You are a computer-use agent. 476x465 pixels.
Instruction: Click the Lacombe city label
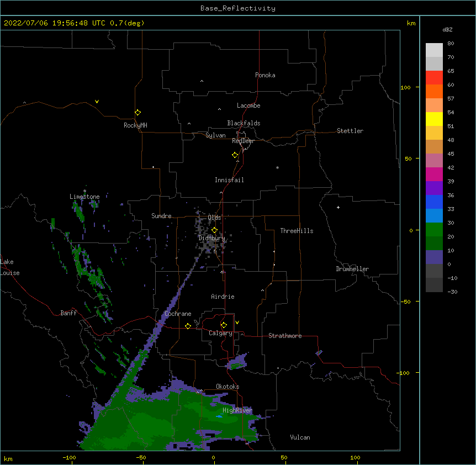[248, 105]
